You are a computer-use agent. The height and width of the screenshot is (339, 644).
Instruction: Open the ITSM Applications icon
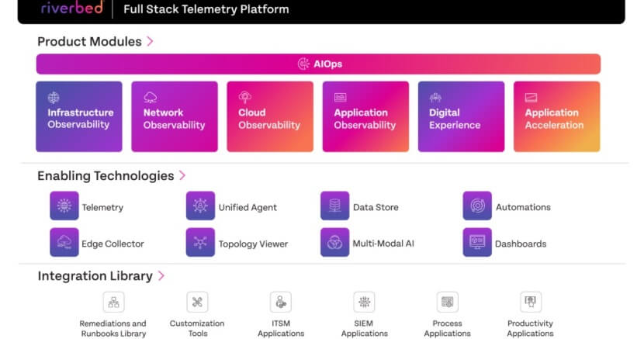[281, 303]
